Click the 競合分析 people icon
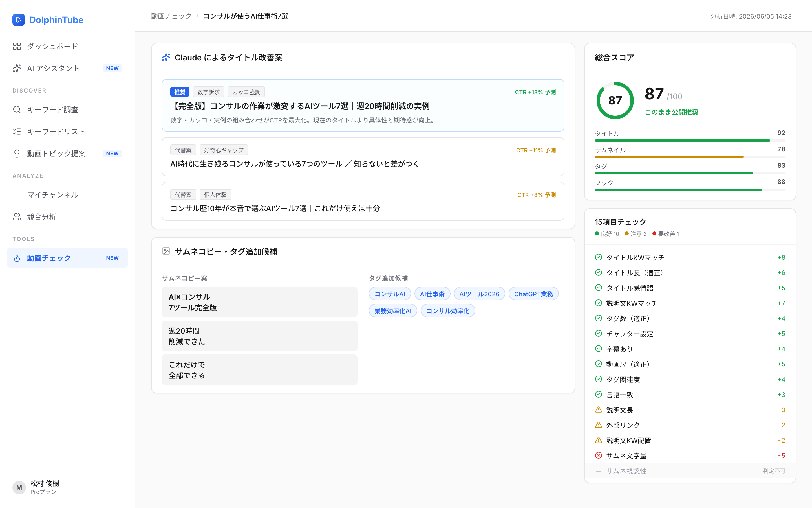Image resolution: width=812 pixels, height=508 pixels. [x=17, y=217]
